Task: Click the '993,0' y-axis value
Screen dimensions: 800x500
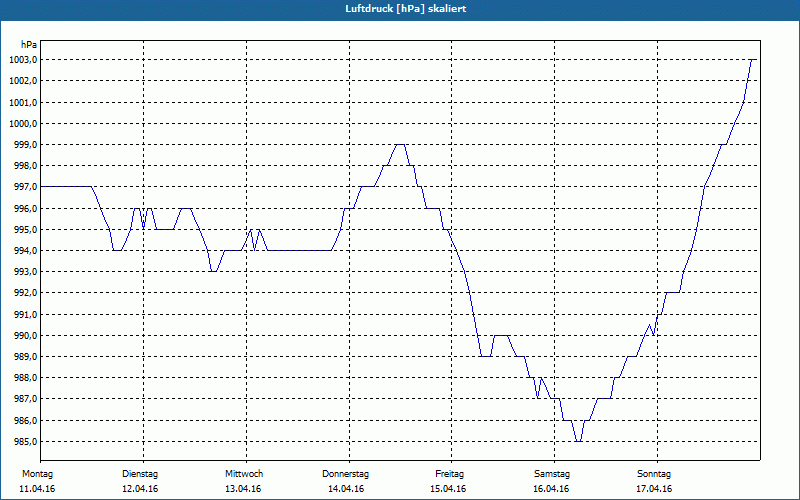Action: pos(24,272)
